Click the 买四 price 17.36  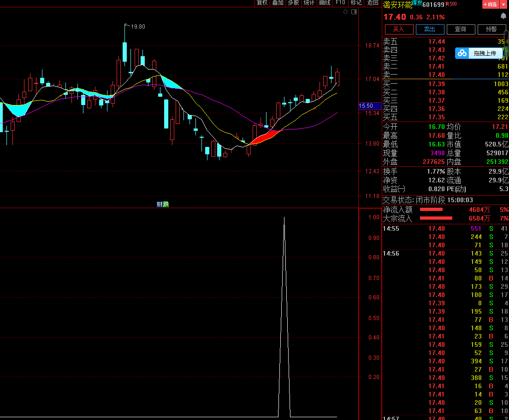(x=437, y=109)
